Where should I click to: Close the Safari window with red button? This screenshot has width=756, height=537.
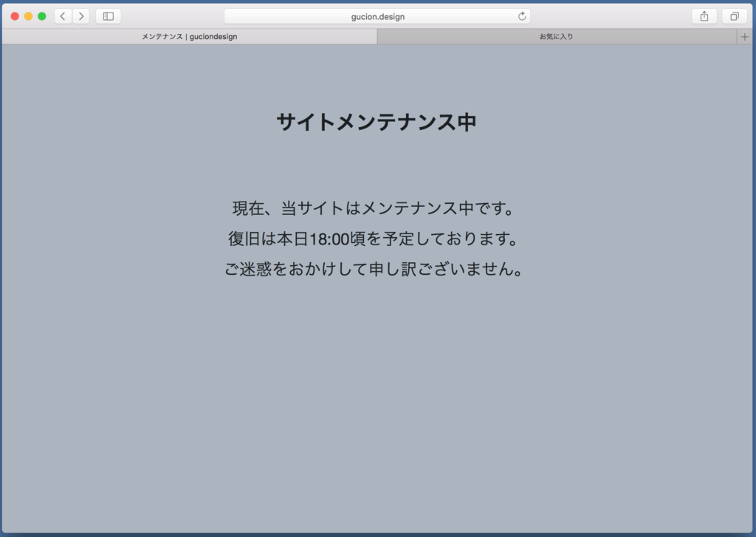15,16
